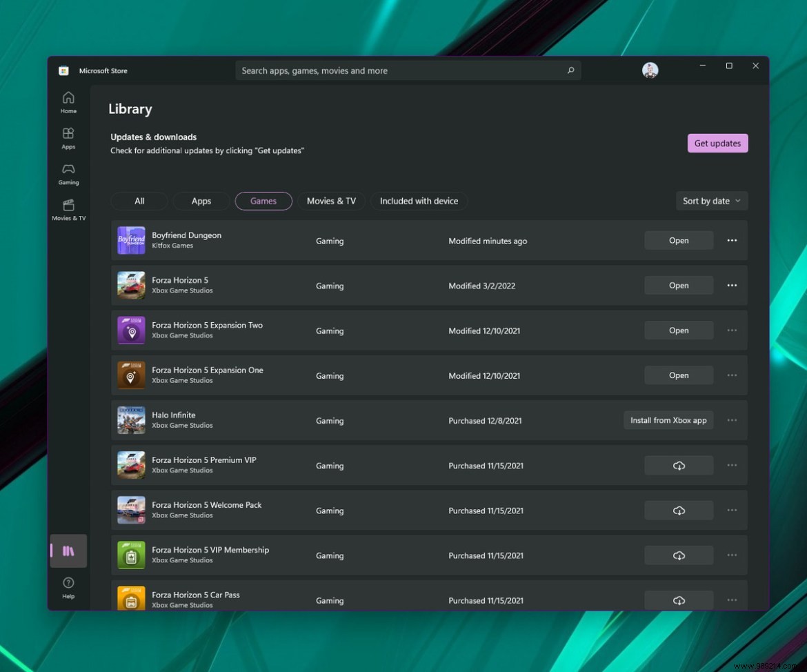The height and width of the screenshot is (672, 807).
Task: Open the Gaming section from the sidebar
Action: [x=68, y=173]
